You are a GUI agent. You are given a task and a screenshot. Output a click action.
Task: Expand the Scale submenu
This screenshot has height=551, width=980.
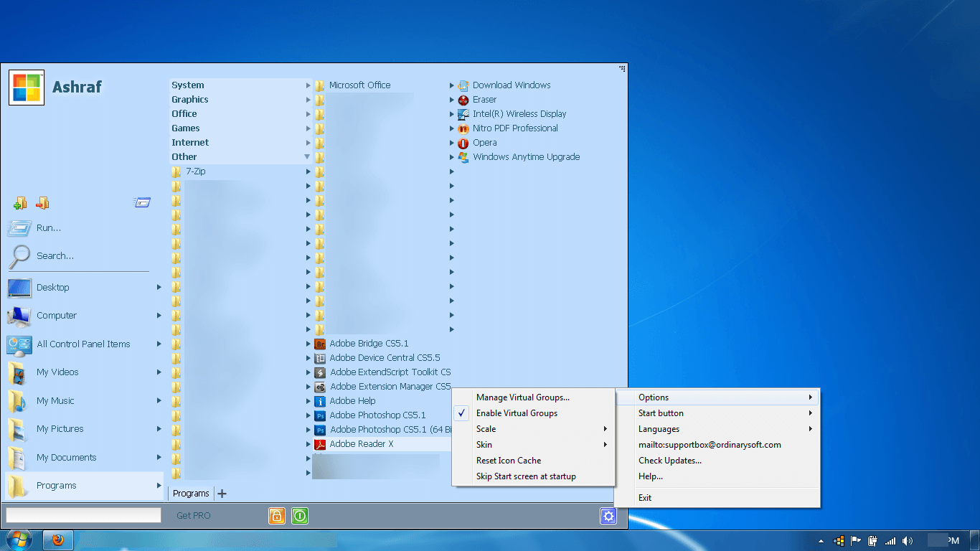[x=534, y=429]
